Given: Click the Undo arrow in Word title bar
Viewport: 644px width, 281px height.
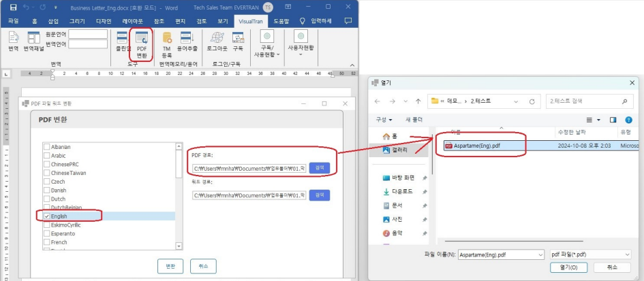Looking at the screenshot, I should 27,7.
